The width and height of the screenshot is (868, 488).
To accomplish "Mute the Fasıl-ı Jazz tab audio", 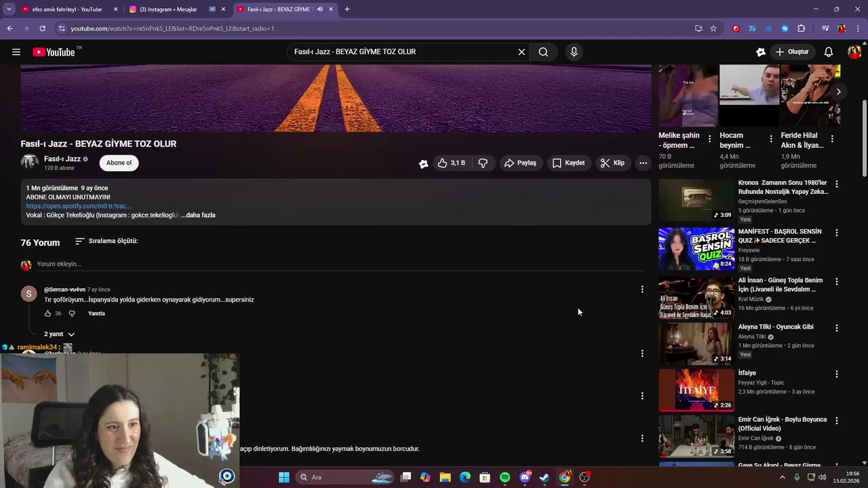I will (319, 9).
